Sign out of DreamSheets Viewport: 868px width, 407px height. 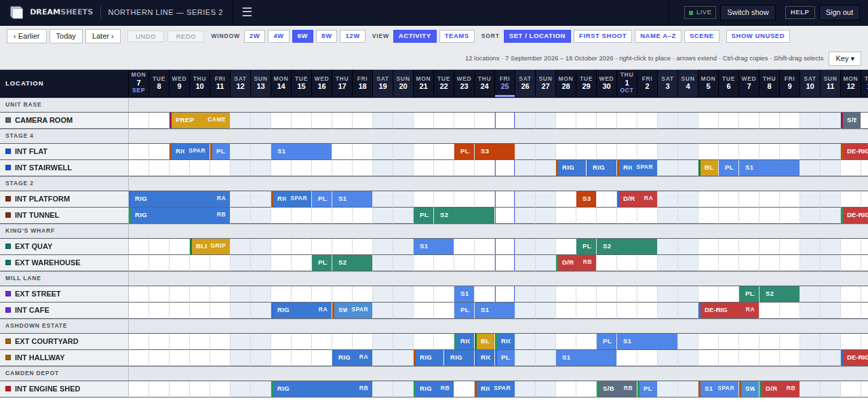pyautogui.click(x=840, y=12)
